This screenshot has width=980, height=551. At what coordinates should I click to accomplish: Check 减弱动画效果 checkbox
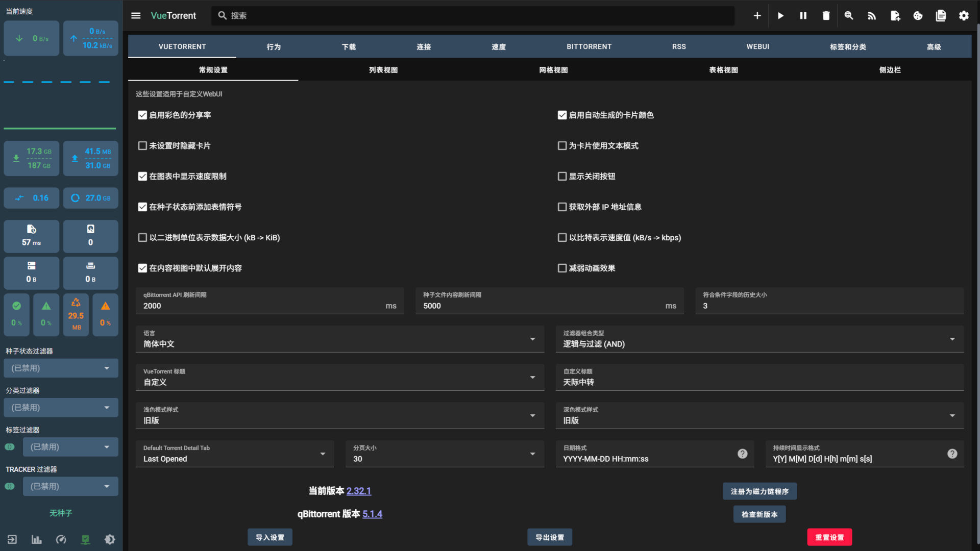562,268
